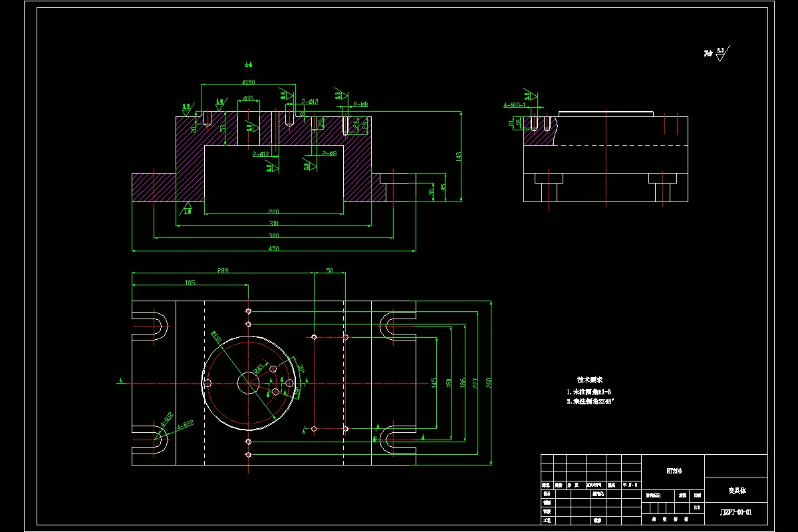This screenshot has height=532, width=798.
Task: Click the ø150 diameter dimension text
Action: 248,82
